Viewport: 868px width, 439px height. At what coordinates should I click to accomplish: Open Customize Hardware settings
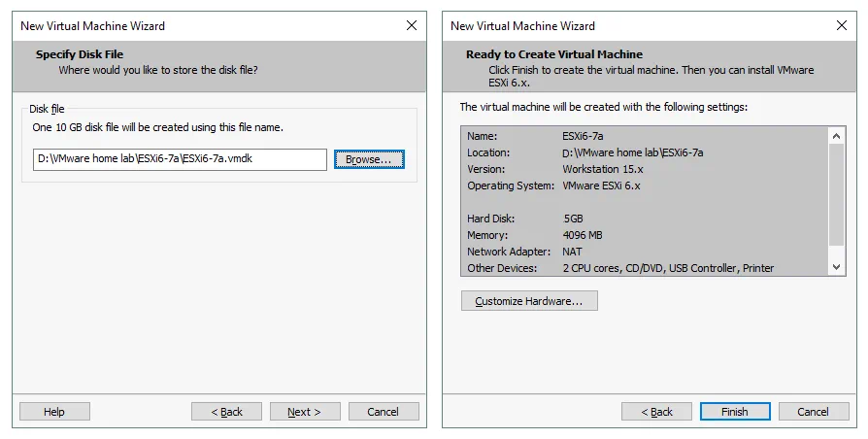529,301
